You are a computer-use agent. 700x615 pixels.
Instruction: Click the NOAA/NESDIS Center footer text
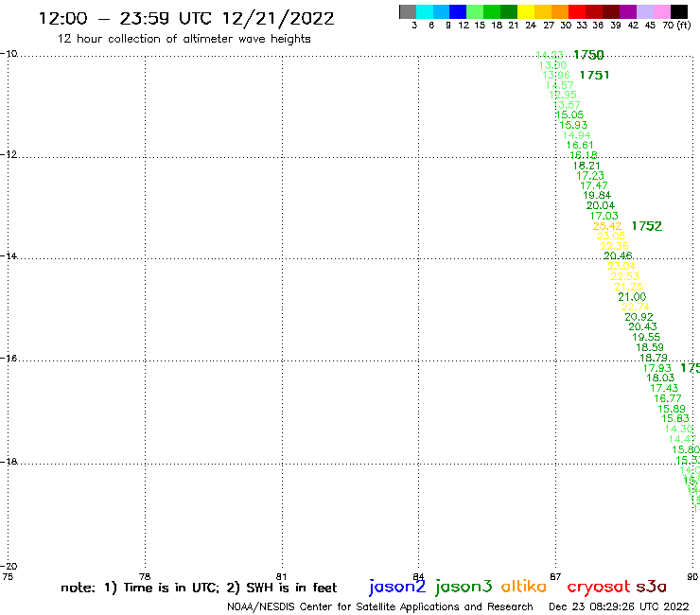[x=380, y=607]
